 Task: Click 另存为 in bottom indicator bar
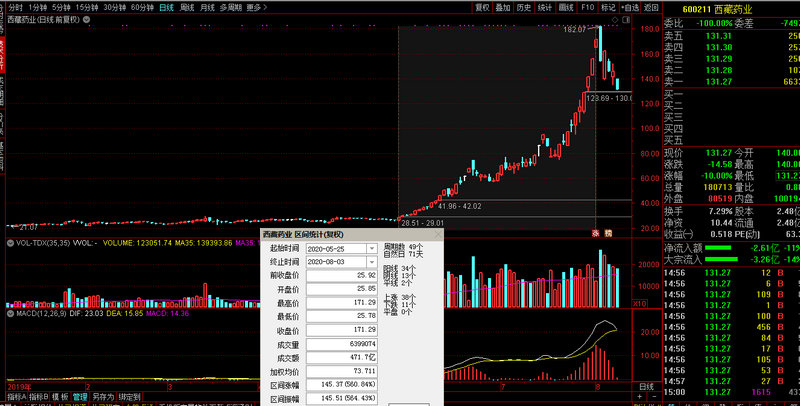103,397
